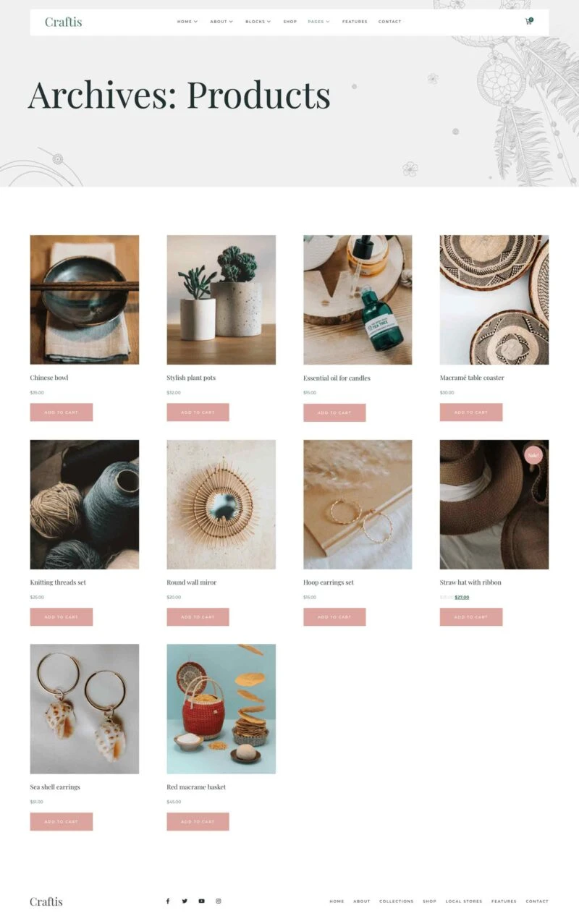Open the Shop menu item
This screenshot has height=924, width=579.
(289, 22)
